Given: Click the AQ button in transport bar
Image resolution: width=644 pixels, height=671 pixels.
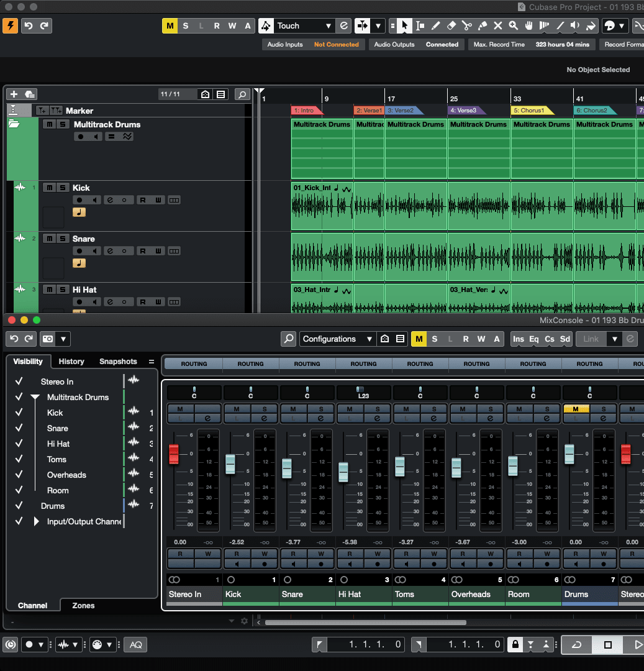Looking at the screenshot, I should click(x=135, y=644).
